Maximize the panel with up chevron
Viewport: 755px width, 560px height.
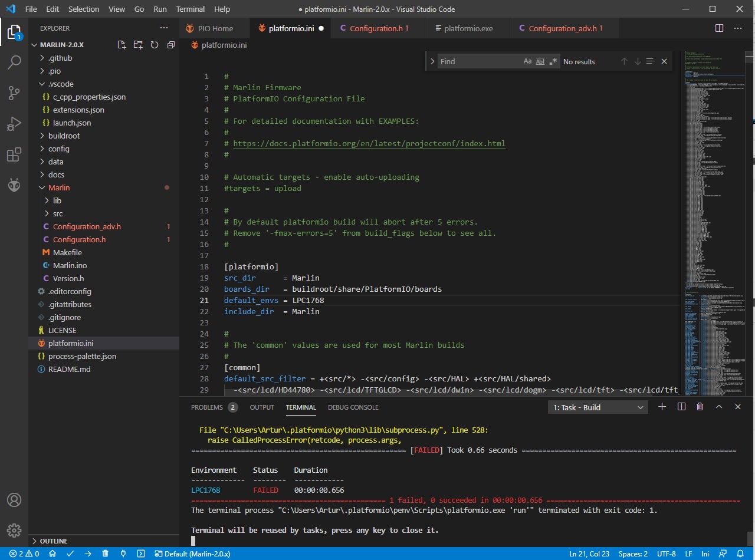coord(719,407)
